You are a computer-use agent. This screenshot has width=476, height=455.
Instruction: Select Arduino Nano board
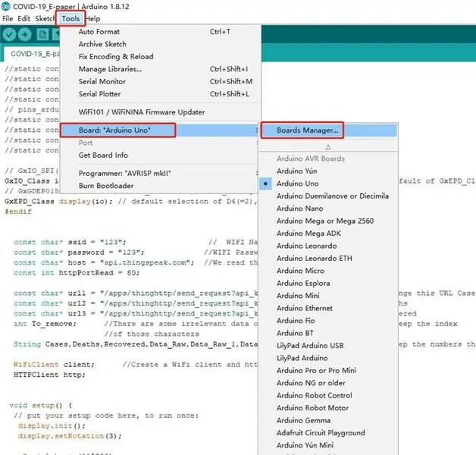point(328,209)
